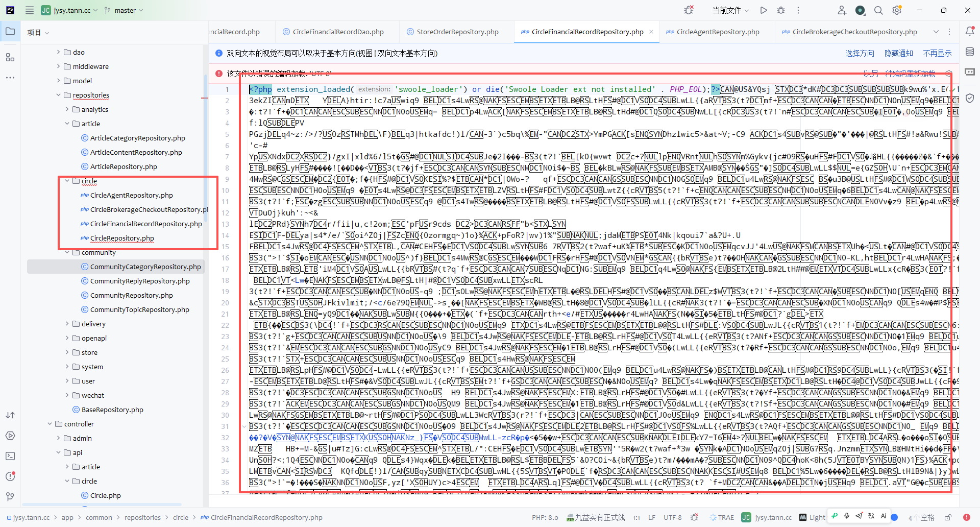Open the jysy.tann.cc project dropdown
The image size is (980, 527).
pos(69,10)
